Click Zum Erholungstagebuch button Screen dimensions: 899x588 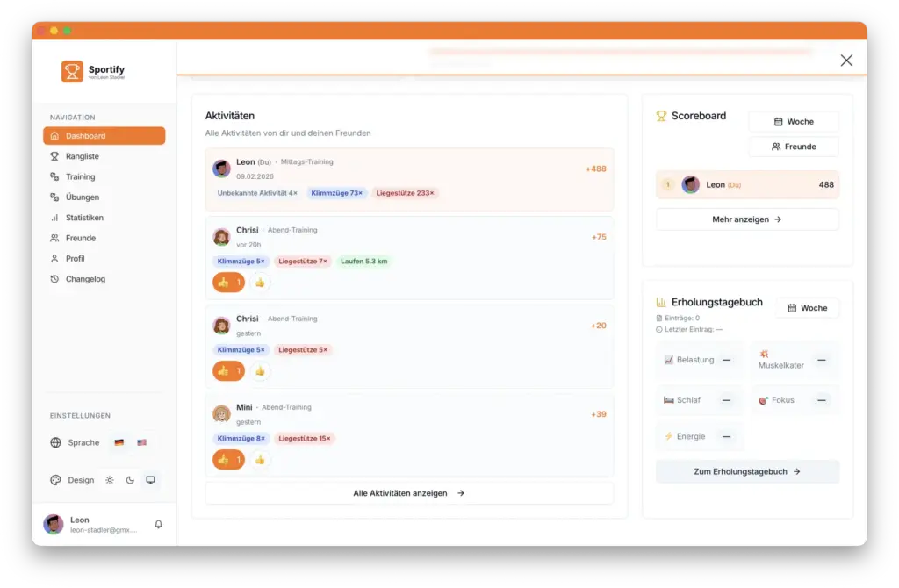(x=747, y=471)
